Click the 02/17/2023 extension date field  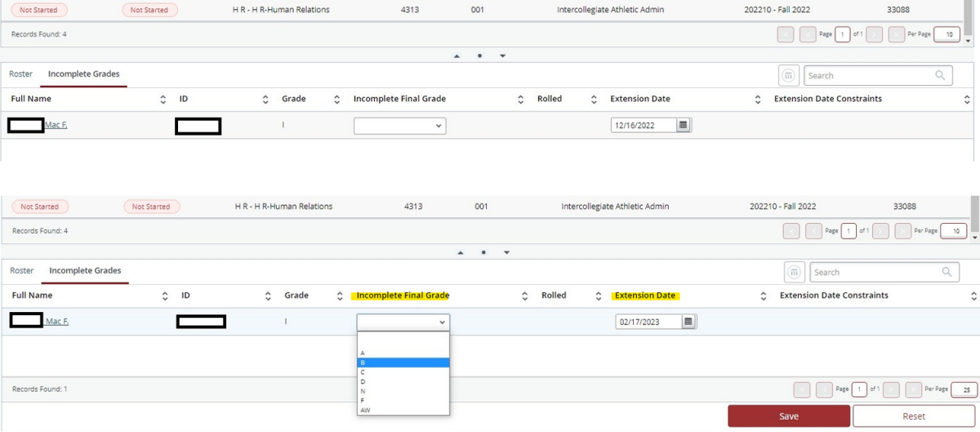click(x=648, y=323)
